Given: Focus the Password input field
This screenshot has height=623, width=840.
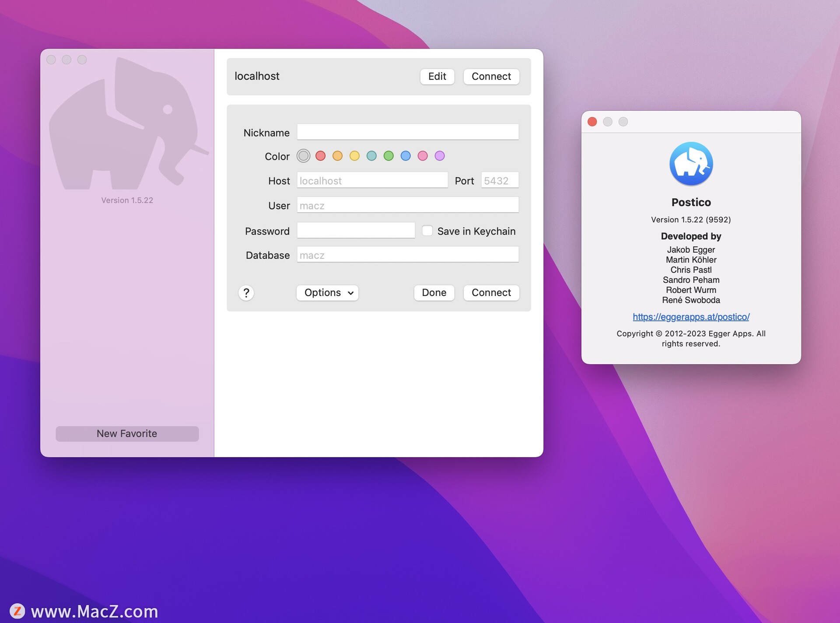Looking at the screenshot, I should tap(356, 230).
